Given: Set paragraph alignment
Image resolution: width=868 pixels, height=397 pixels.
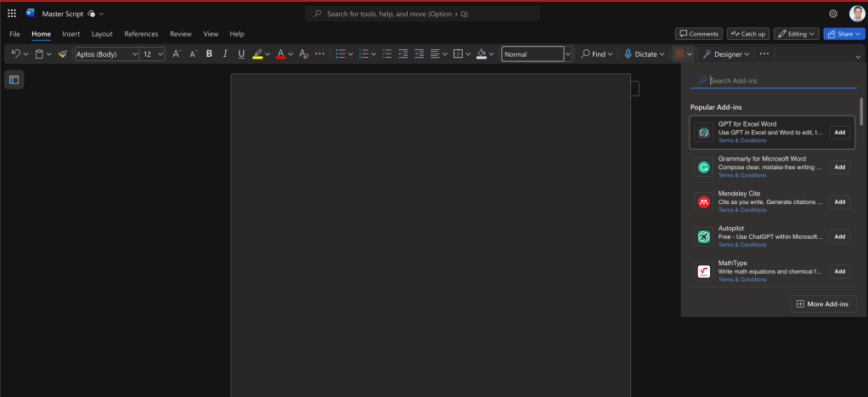Looking at the screenshot, I should coord(435,54).
